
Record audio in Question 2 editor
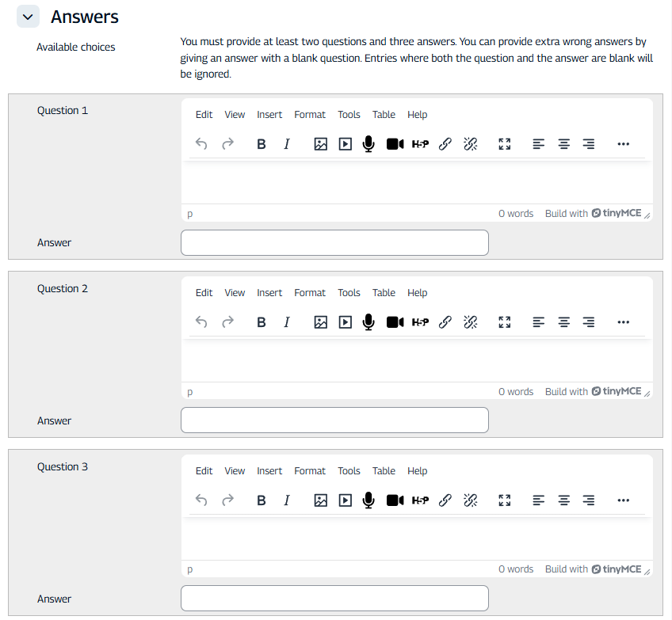pyautogui.click(x=368, y=322)
